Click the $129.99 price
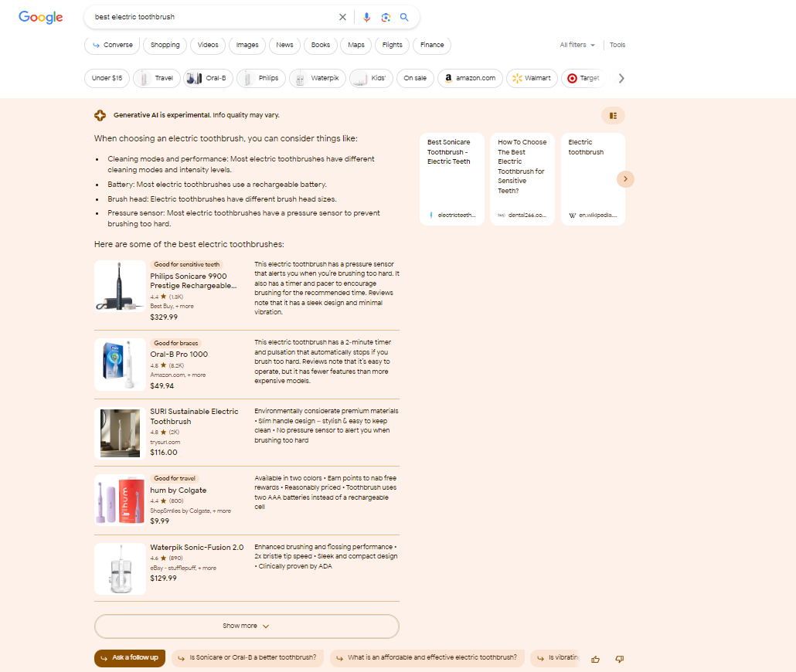 point(164,578)
